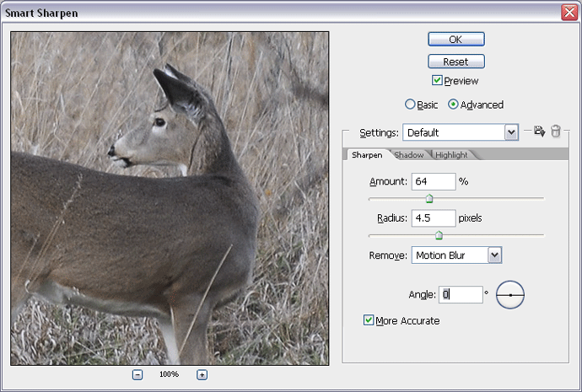Confirm sharpening with OK button
This screenshot has height=392, width=582.
[456, 40]
